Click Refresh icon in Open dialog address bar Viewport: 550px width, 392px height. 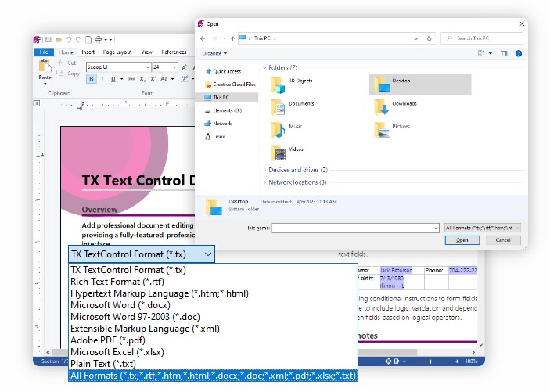429,38
